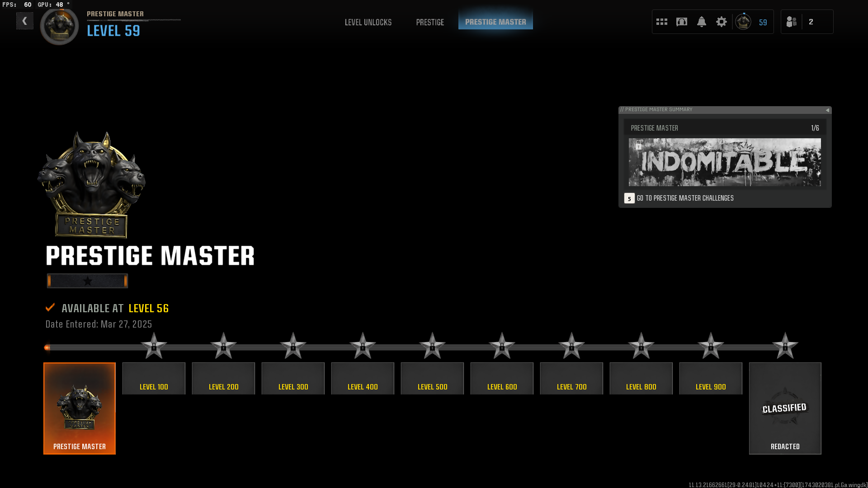
Task: Select the Level 300 reward tile
Action: pyautogui.click(x=293, y=379)
